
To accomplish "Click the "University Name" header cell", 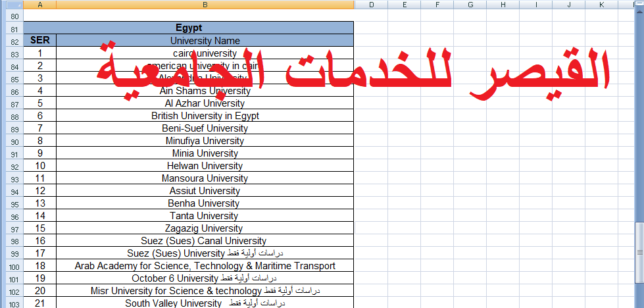I will (205, 41).
